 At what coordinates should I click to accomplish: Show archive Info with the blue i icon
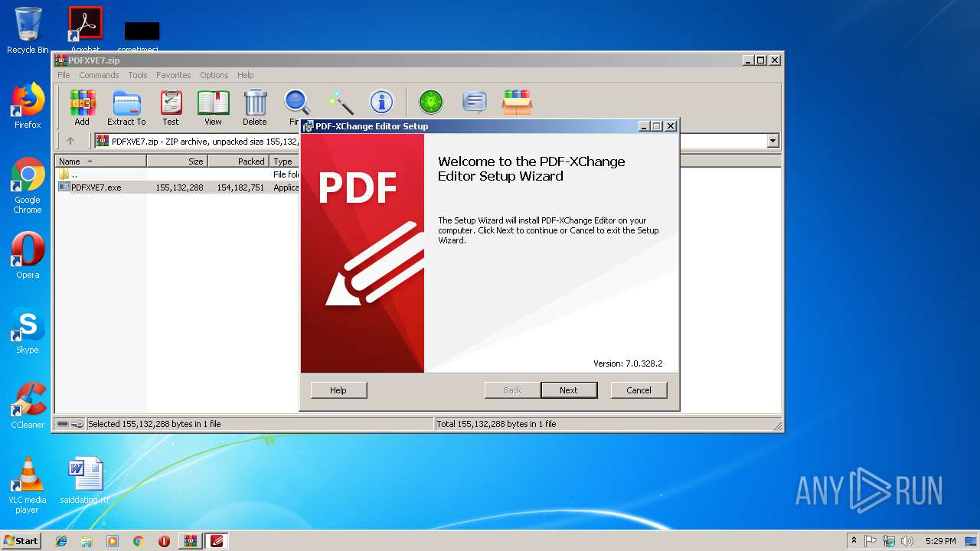pos(381,102)
